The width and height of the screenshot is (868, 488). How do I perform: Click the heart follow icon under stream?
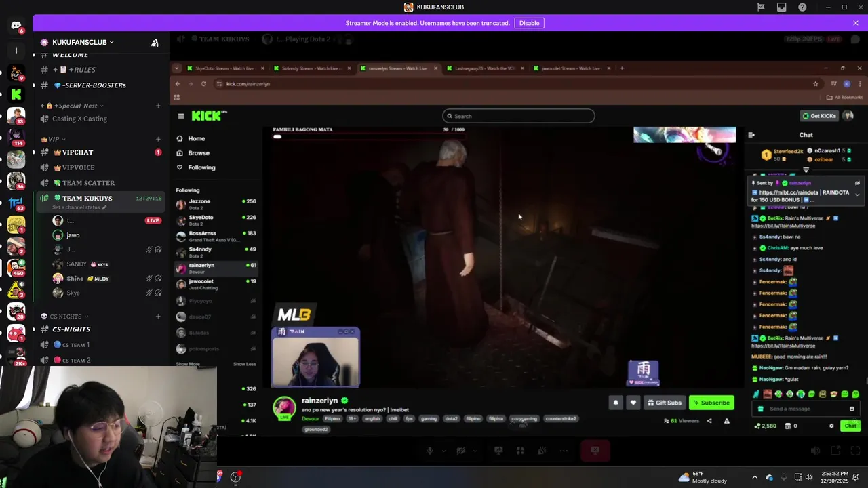(633, 403)
